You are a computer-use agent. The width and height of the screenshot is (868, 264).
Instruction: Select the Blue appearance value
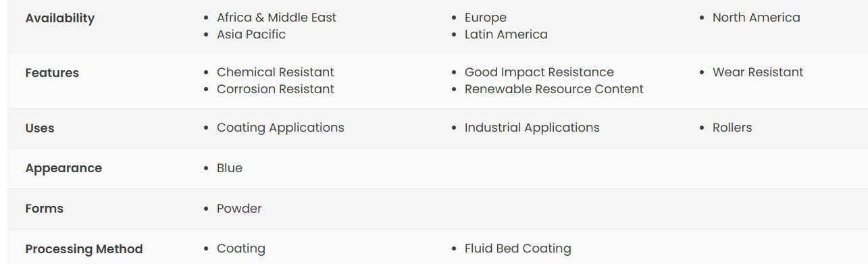(x=230, y=168)
